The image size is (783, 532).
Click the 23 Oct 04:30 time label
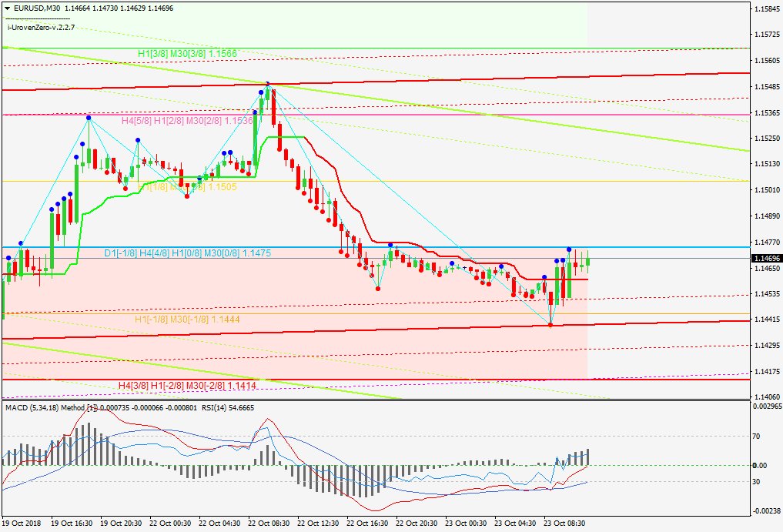(x=515, y=524)
